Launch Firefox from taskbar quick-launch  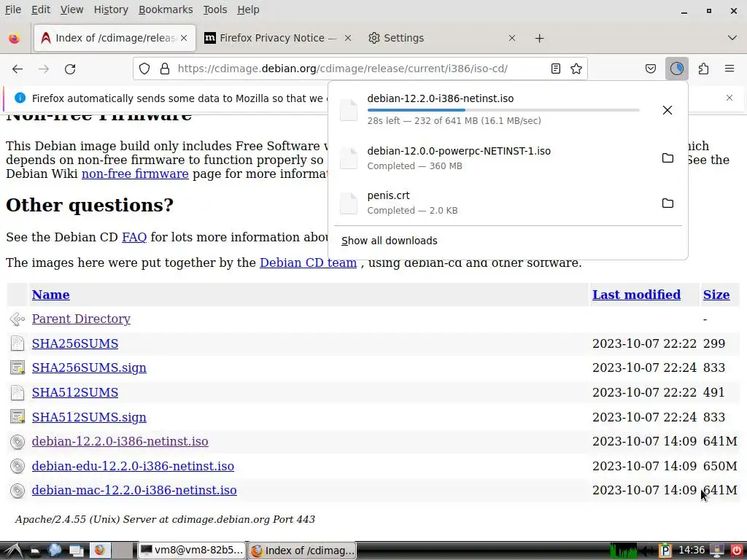pos(99,551)
